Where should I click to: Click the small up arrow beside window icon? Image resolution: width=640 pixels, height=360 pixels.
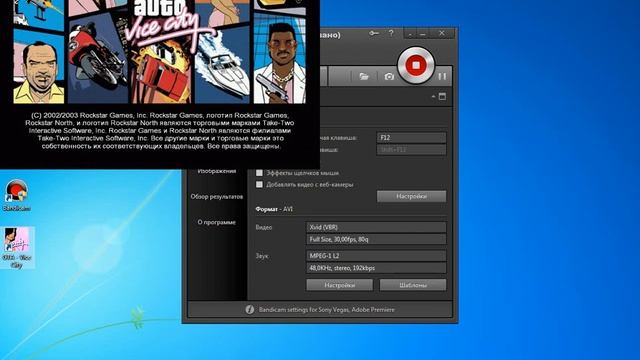tap(433, 97)
